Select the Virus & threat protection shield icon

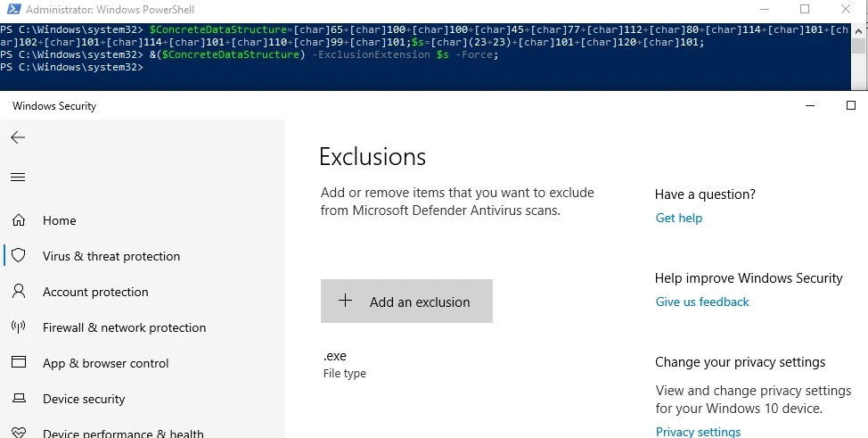click(18, 256)
